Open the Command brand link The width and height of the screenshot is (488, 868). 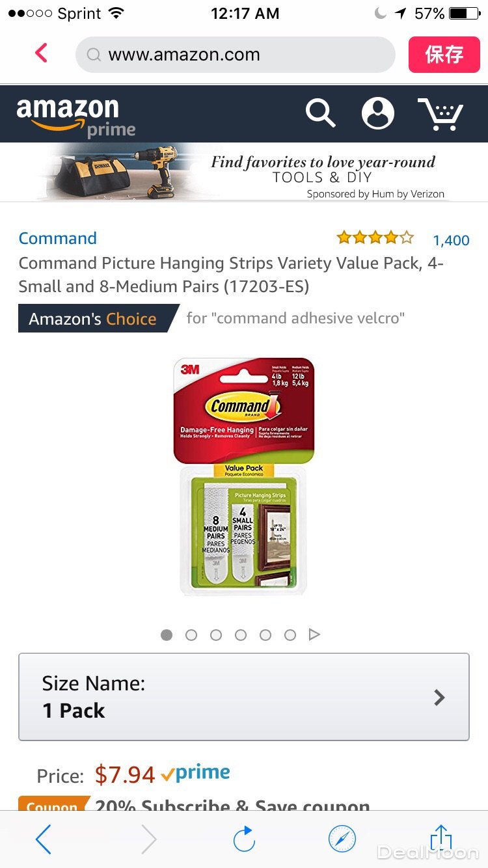(58, 238)
